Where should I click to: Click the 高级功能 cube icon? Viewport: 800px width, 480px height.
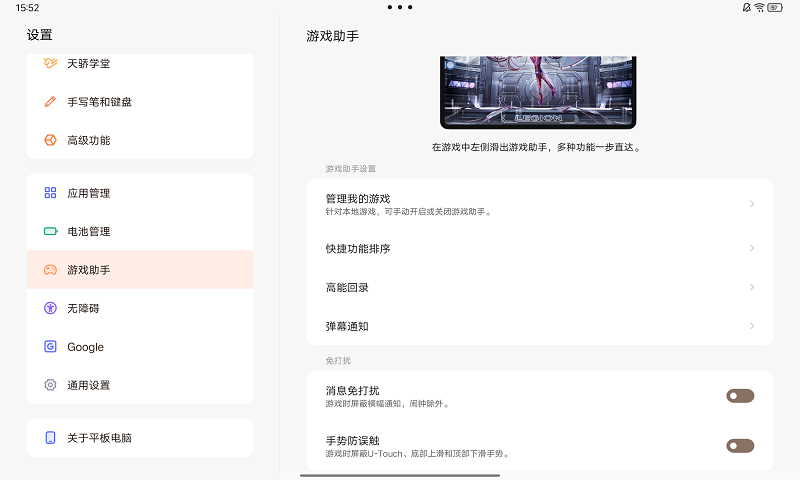pos(50,140)
